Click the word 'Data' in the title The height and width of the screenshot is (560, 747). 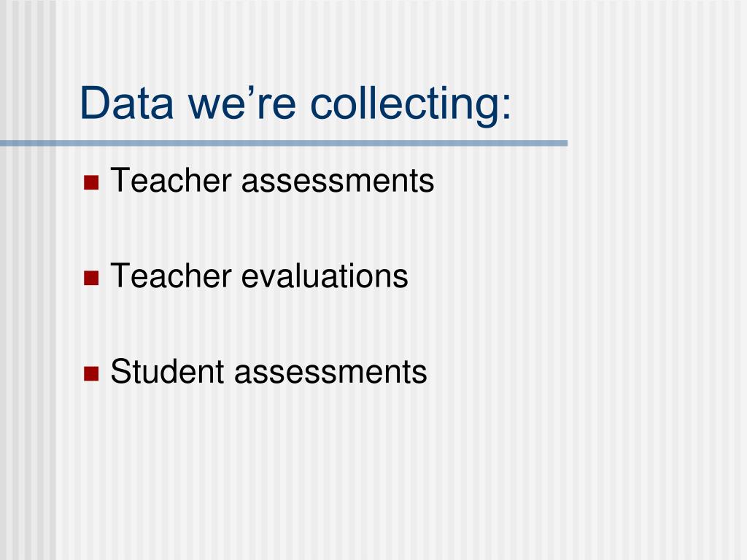click(127, 103)
